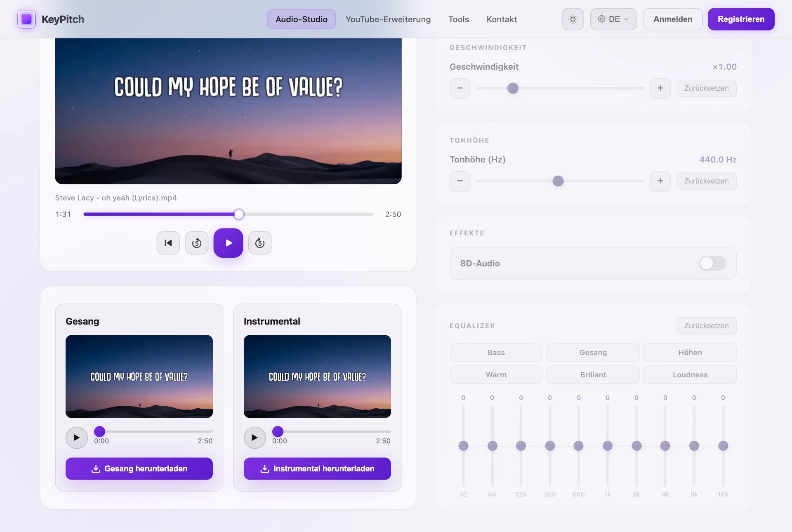Click the 2k equalizer band handle
This screenshot has width=792, height=532.
pos(636,446)
